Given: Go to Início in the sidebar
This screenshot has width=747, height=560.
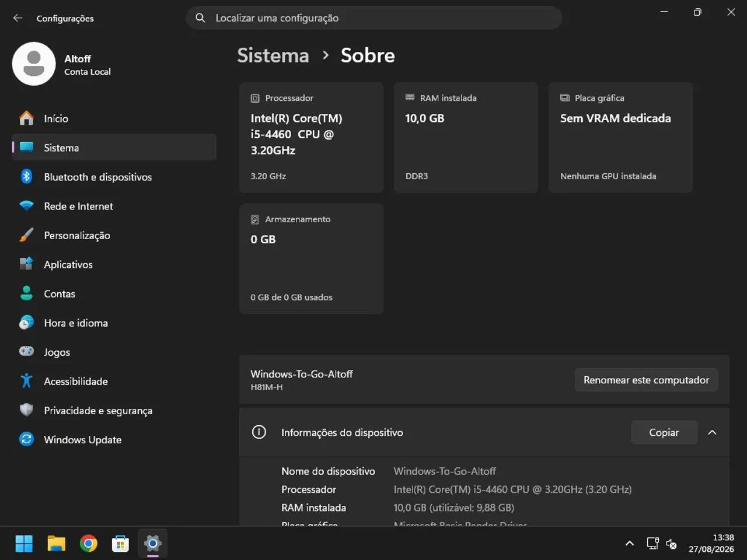Looking at the screenshot, I should (x=114, y=118).
